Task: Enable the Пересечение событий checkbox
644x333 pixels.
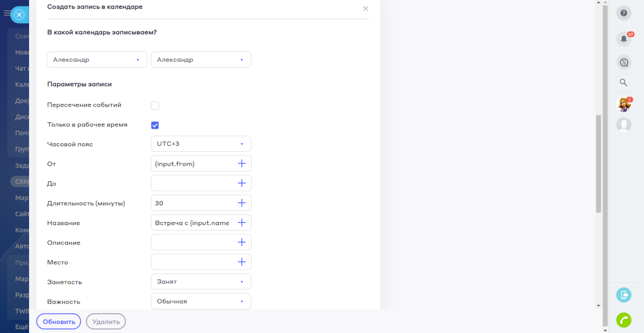Action: (155, 106)
